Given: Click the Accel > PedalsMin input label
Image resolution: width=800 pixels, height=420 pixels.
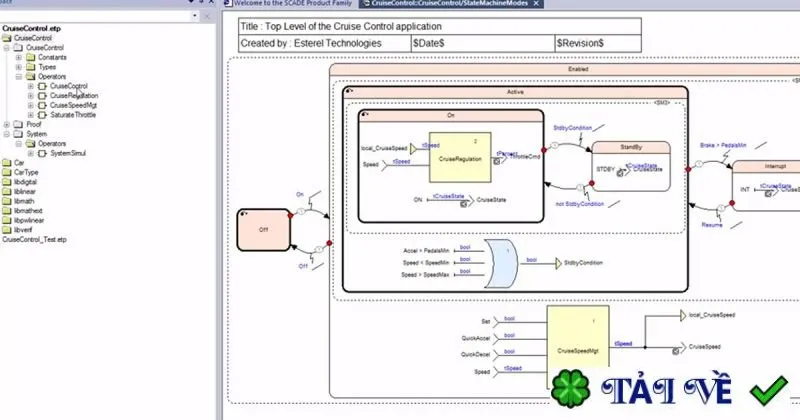Looking at the screenshot, I should point(426,251).
